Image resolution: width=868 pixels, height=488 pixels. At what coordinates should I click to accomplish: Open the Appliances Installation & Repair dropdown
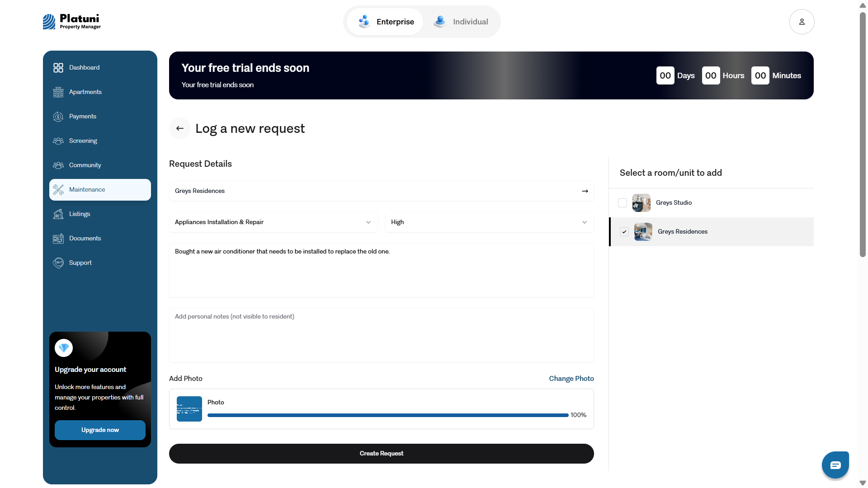[274, 222]
